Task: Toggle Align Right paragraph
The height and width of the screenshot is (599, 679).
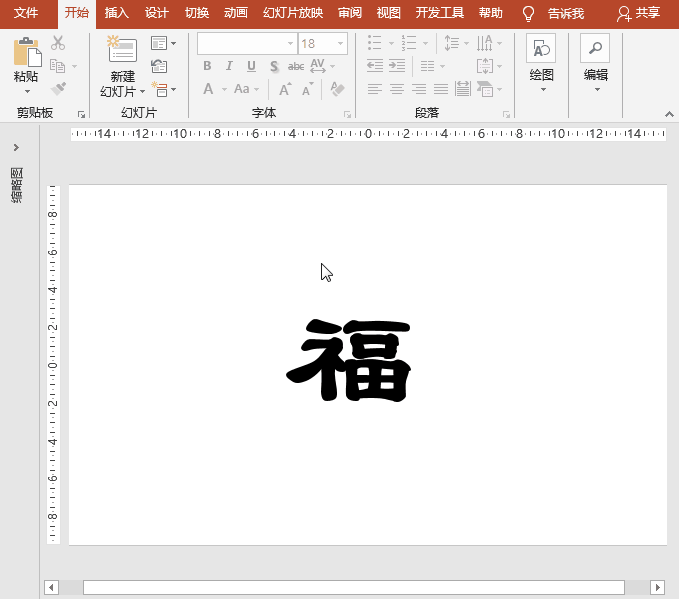Action: coord(419,89)
